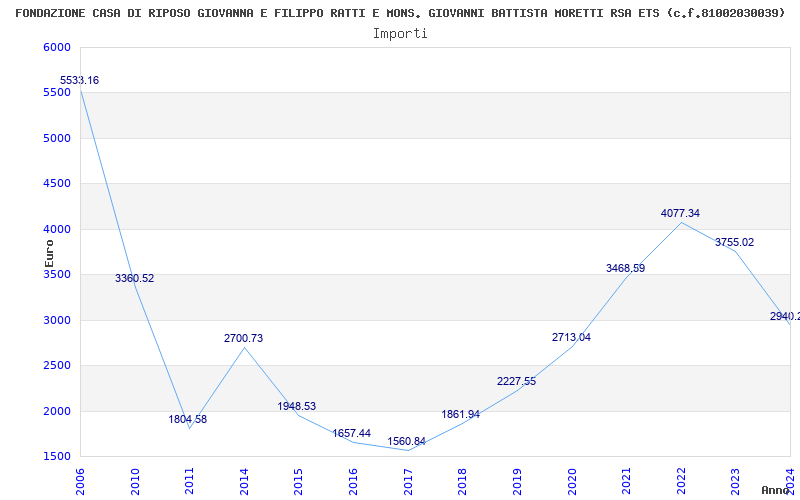Click the 3000 y-axis tick label
800x500 pixels.
coord(55,320)
